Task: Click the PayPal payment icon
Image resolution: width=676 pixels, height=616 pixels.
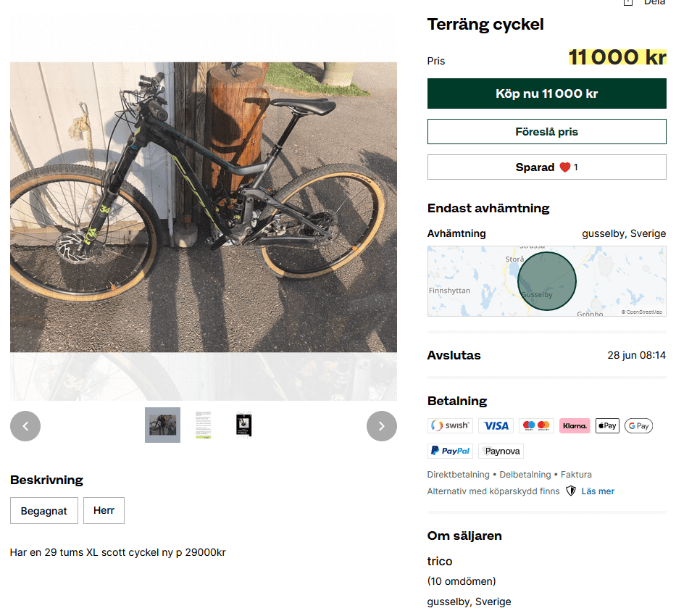Action: [x=450, y=451]
